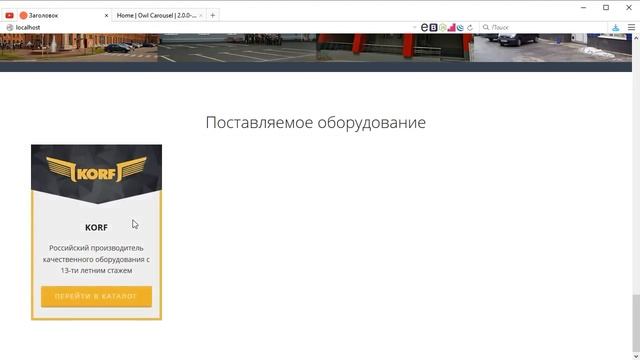Minimize the browser window
This screenshot has width=640, height=360.
pyautogui.click(x=584, y=7)
